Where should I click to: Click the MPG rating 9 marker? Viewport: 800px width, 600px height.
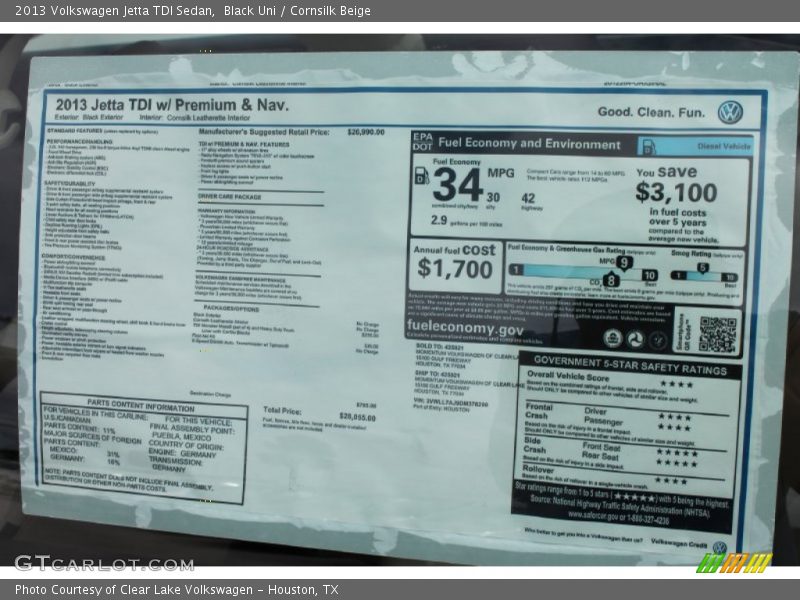pyautogui.click(x=624, y=263)
